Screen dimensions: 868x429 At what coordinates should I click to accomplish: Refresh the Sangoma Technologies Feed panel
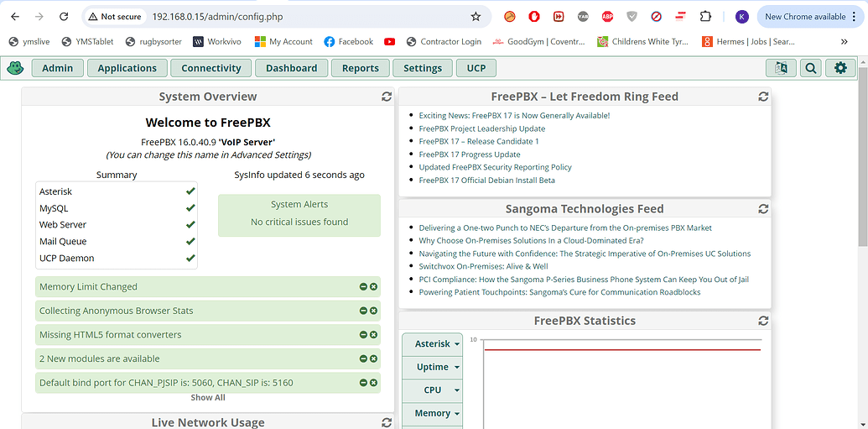click(763, 209)
